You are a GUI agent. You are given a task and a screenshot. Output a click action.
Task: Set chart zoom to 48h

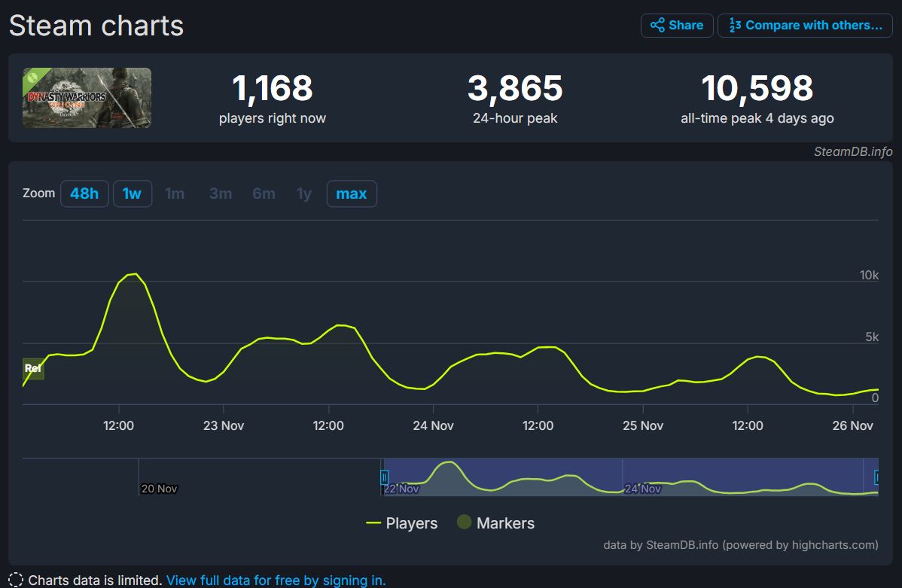coord(84,193)
